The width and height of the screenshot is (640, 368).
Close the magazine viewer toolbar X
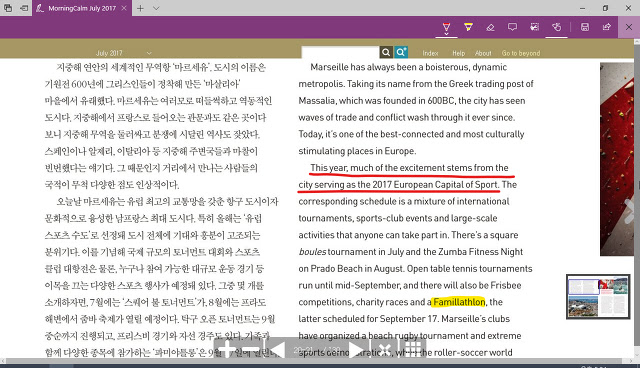[x=384, y=350]
